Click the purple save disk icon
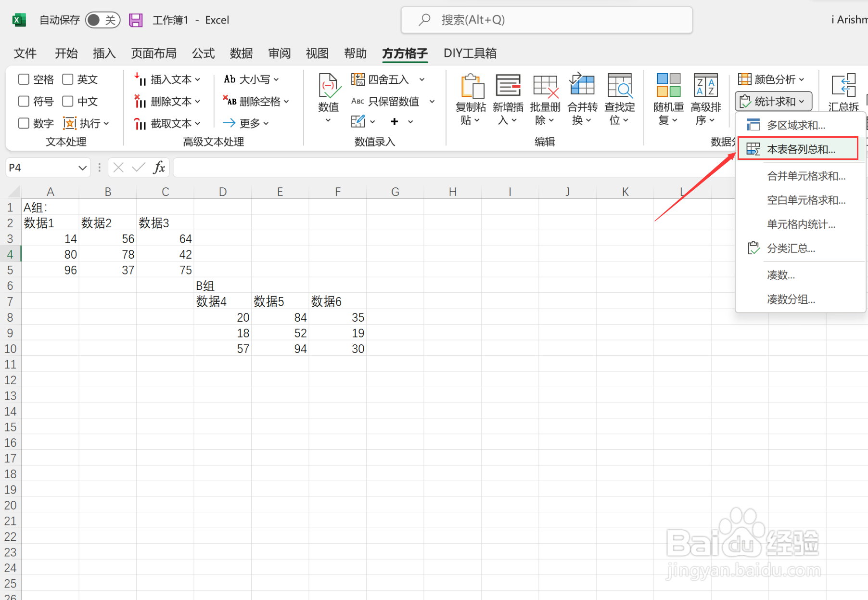Viewport: 868px width, 600px height. pyautogui.click(x=136, y=20)
